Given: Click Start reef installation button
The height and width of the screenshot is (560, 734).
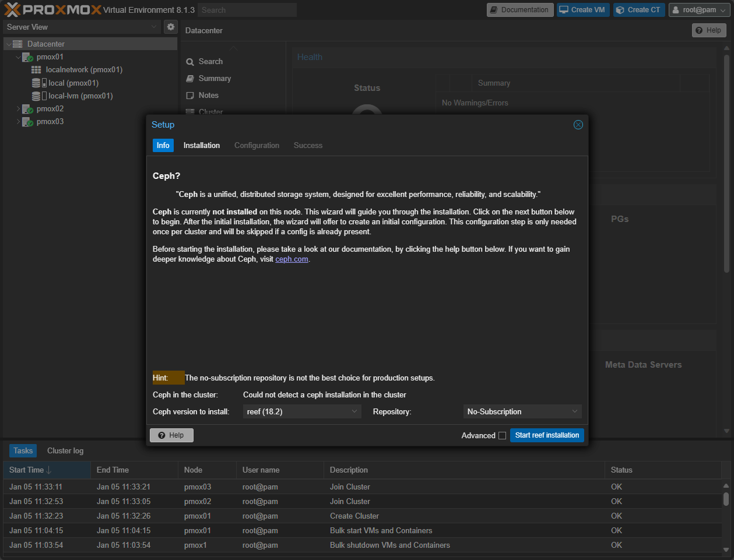Looking at the screenshot, I should (x=546, y=435).
